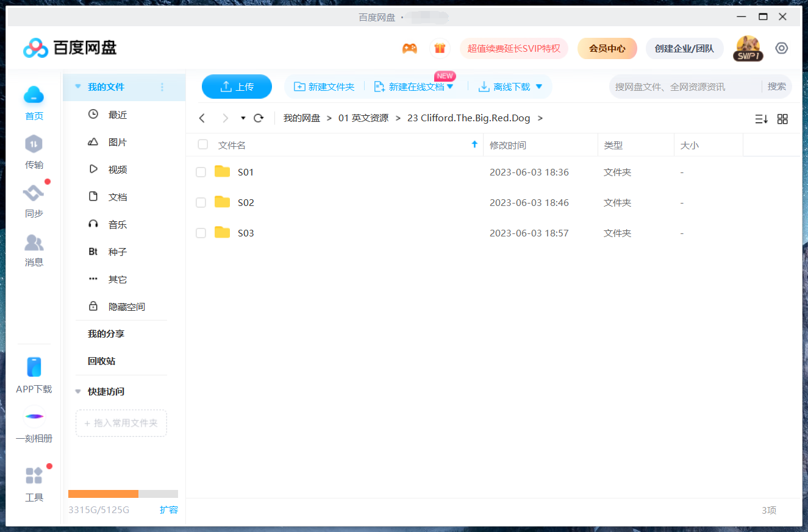
Task: Expand the 新建在线文档 dropdown
Action: click(449, 87)
